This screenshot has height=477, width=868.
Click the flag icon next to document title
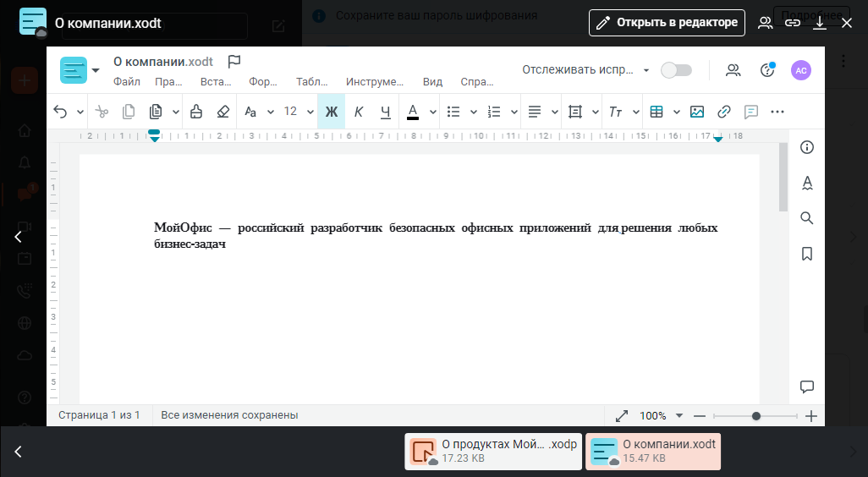click(234, 62)
